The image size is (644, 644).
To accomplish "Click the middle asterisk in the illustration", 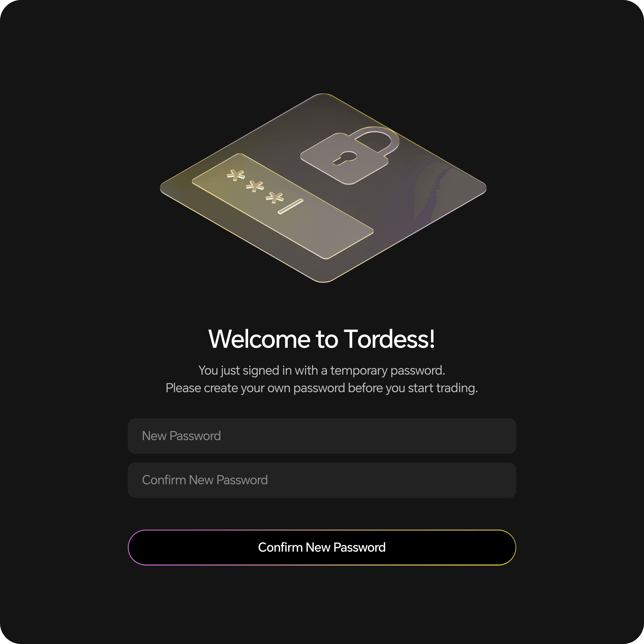I will 255,186.
